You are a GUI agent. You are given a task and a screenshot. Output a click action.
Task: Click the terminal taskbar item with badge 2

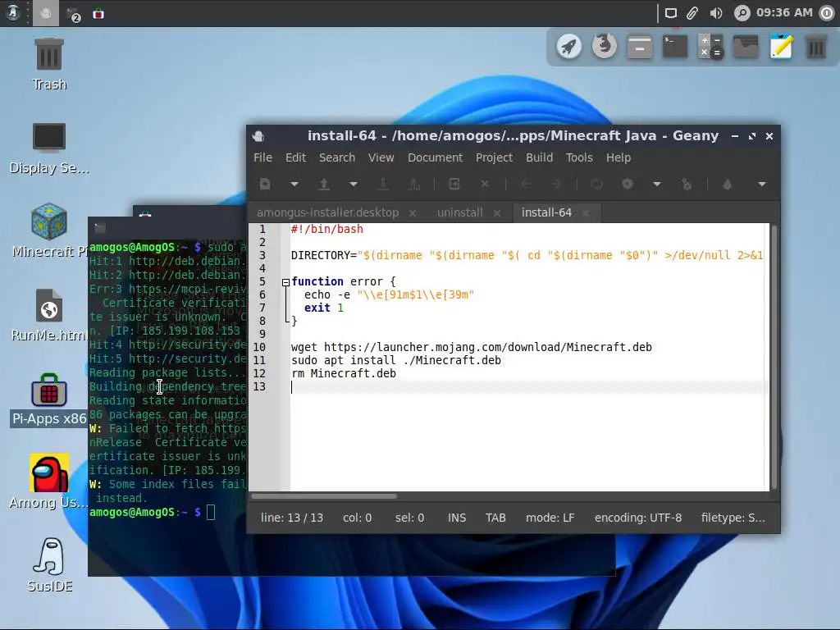(73, 14)
